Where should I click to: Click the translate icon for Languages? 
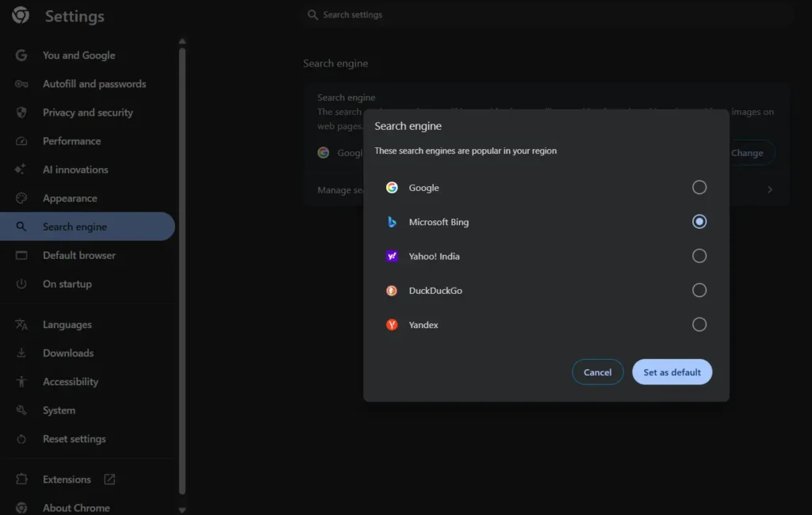coord(21,325)
